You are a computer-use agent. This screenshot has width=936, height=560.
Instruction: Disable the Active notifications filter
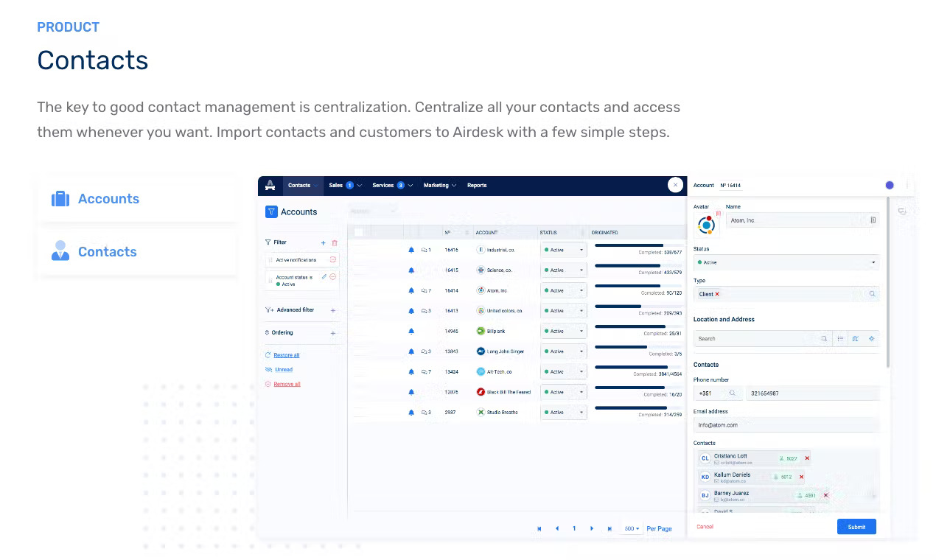point(332,259)
